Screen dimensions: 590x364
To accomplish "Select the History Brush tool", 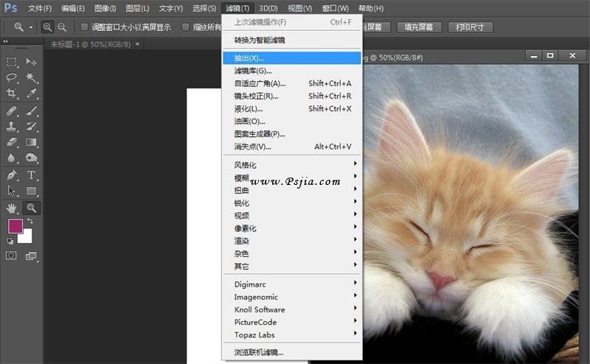I will point(31,126).
